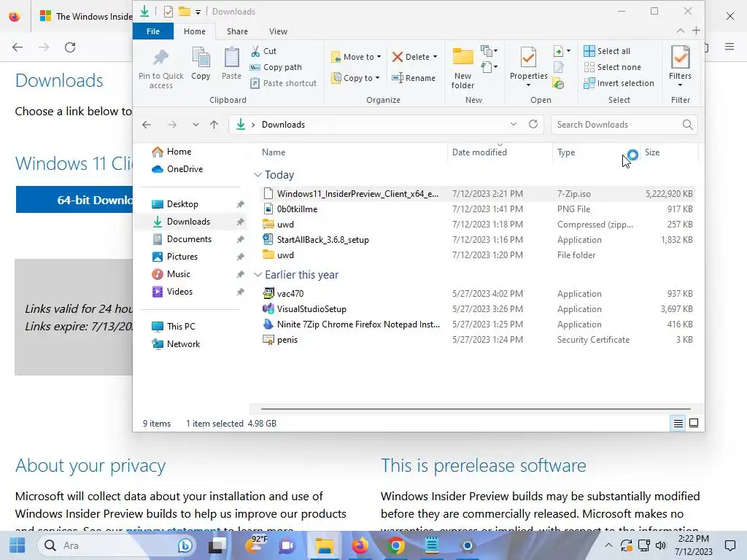Open the Filters ribbon button
The height and width of the screenshot is (560, 747).
coord(680,66)
